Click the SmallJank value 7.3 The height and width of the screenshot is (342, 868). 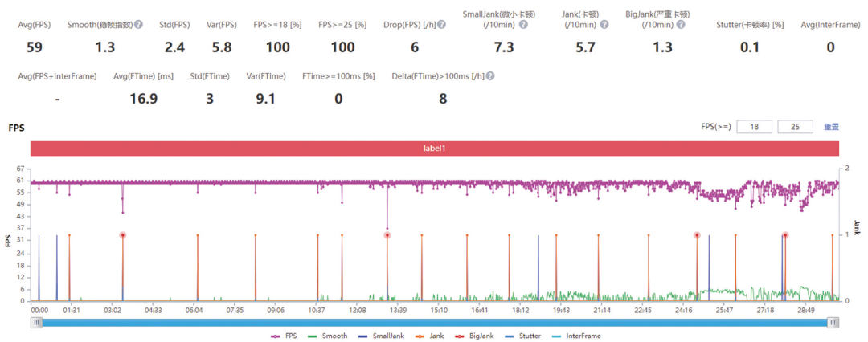(x=504, y=47)
